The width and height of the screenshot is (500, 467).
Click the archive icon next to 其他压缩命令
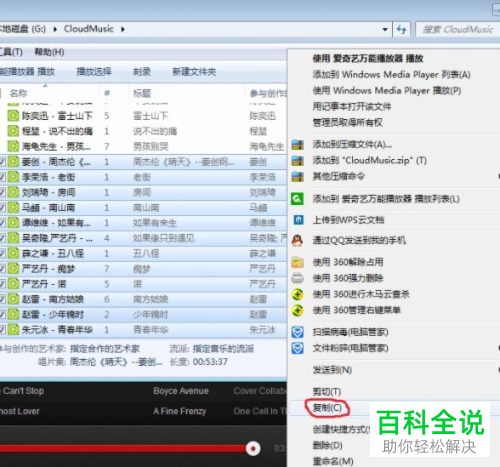tap(297, 176)
